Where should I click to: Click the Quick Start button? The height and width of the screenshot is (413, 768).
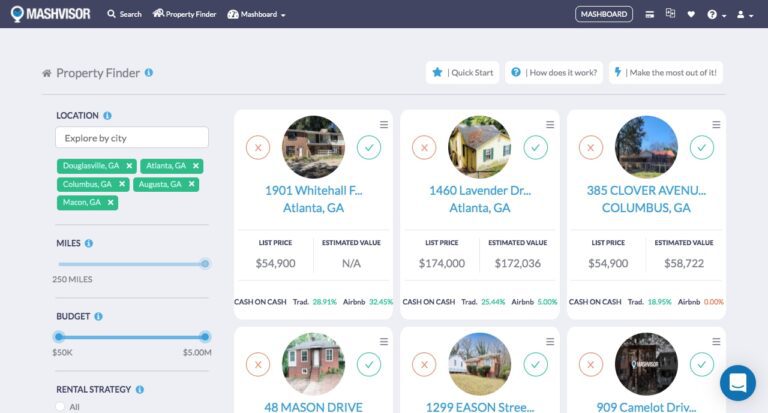462,72
